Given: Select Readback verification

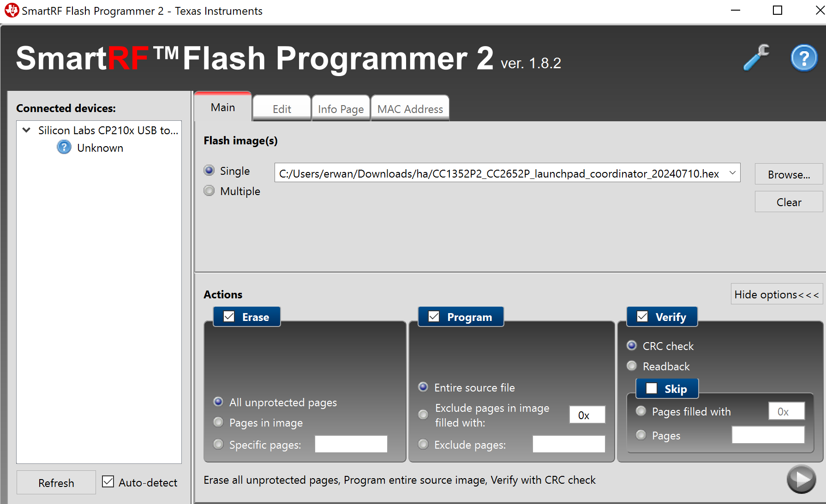Looking at the screenshot, I should 632,366.
